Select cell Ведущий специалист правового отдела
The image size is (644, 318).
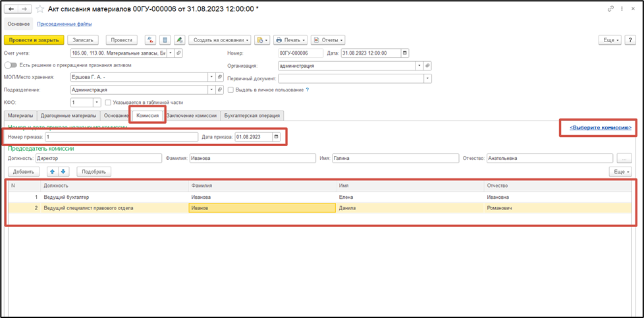point(115,208)
